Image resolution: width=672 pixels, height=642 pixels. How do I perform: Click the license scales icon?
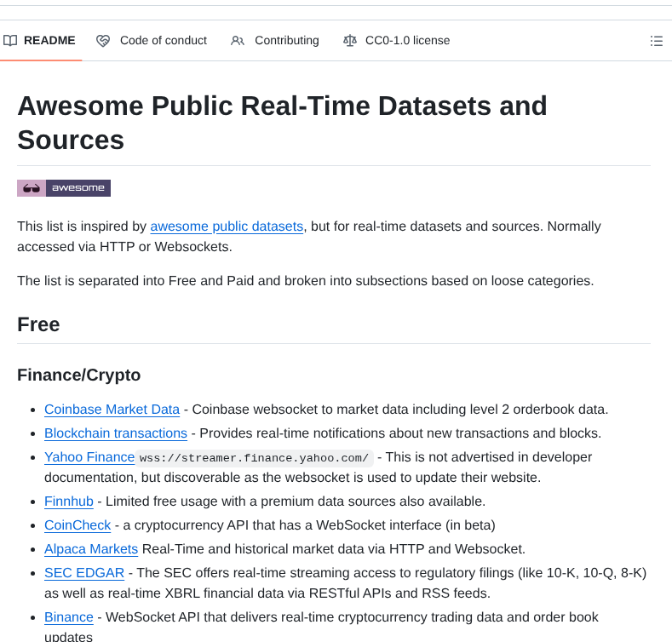[350, 41]
